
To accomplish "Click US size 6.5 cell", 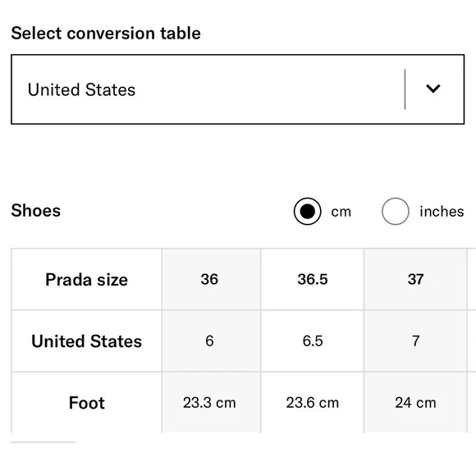I will tap(313, 341).
